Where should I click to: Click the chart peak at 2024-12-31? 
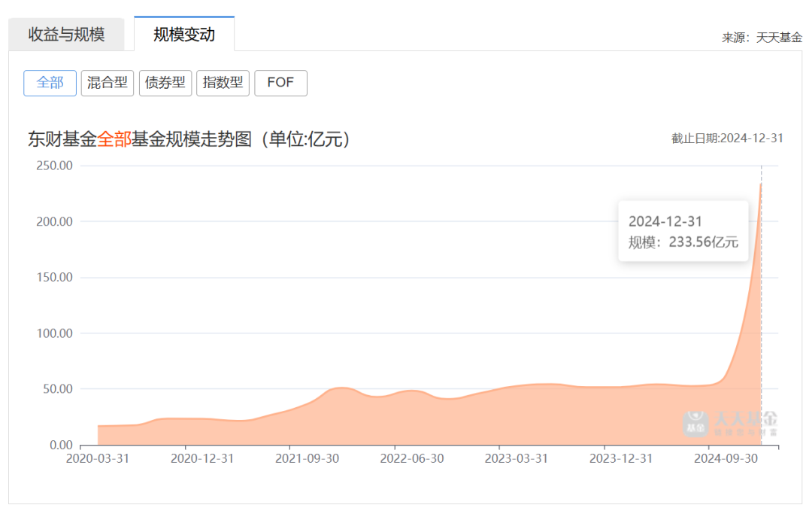pos(761,184)
